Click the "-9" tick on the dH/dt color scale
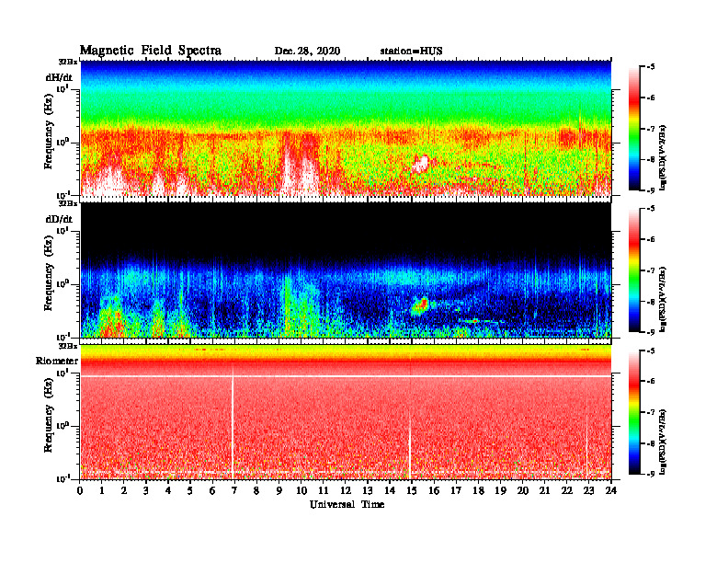This screenshot has height=563, width=728. [650, 190]
